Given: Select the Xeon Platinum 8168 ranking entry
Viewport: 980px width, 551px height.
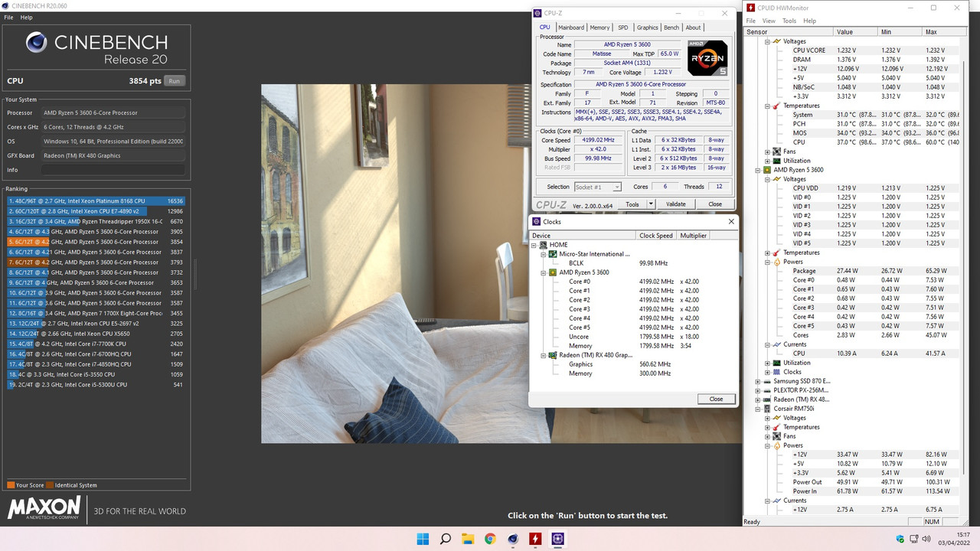Looking at the screenshot, I should click(96, 201).
